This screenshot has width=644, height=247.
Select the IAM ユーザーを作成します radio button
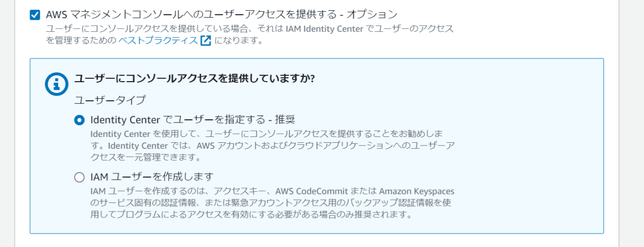point(79,177)
